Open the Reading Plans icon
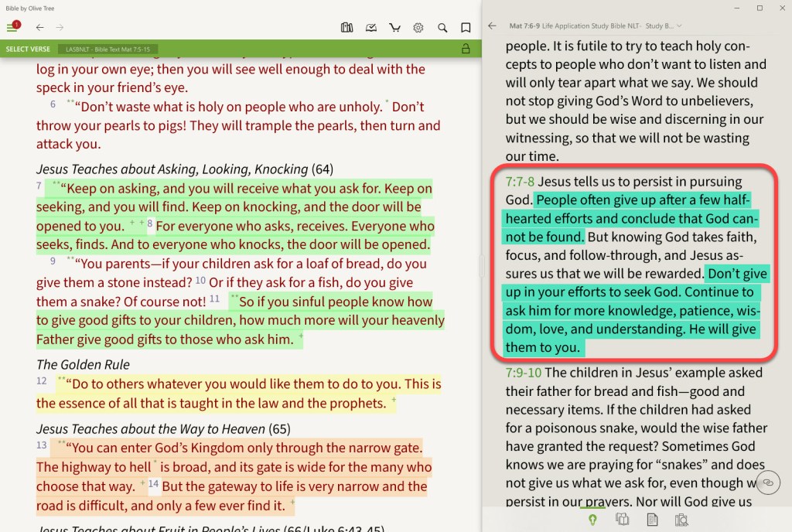792x532 pixels. tap(371, 27)
